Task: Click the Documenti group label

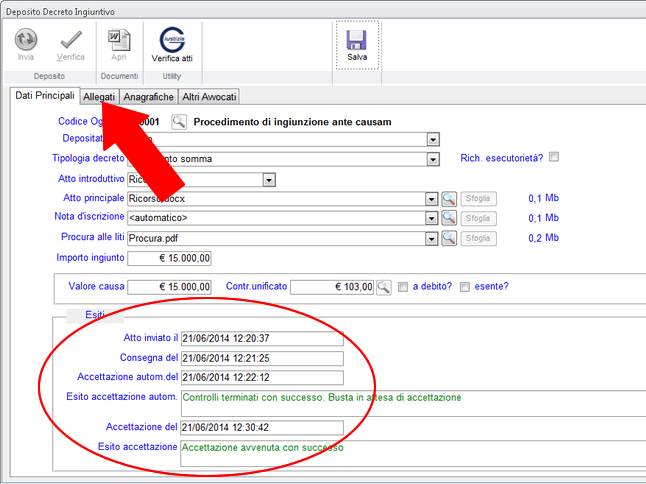Action: 119,76
